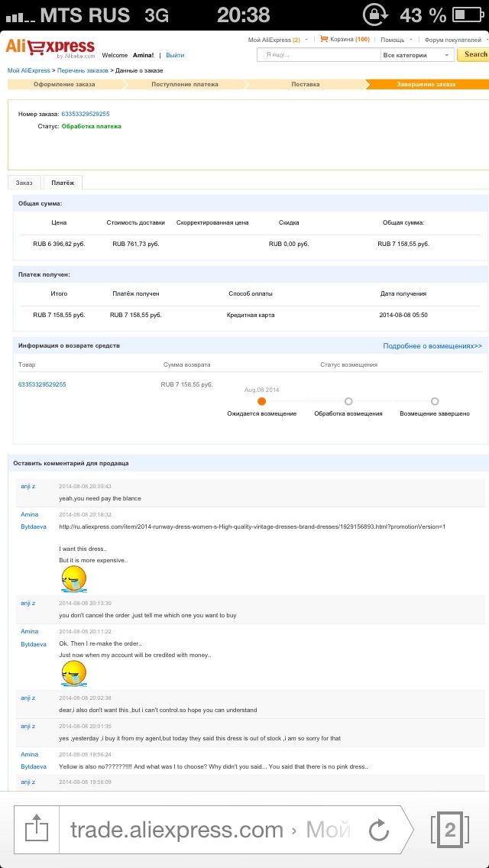
Task: Click the crying emoji in the 20:18:32 message
Action: click(73, 580)
